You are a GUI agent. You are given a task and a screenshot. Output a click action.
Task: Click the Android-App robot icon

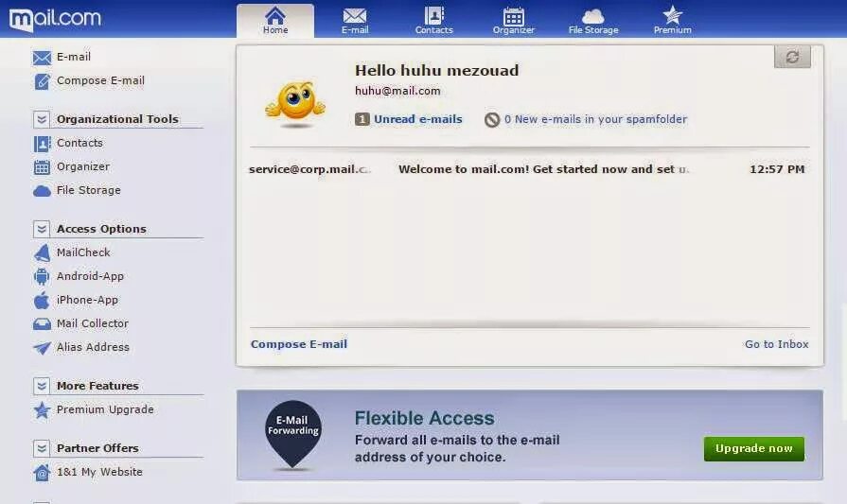point(42,277)
